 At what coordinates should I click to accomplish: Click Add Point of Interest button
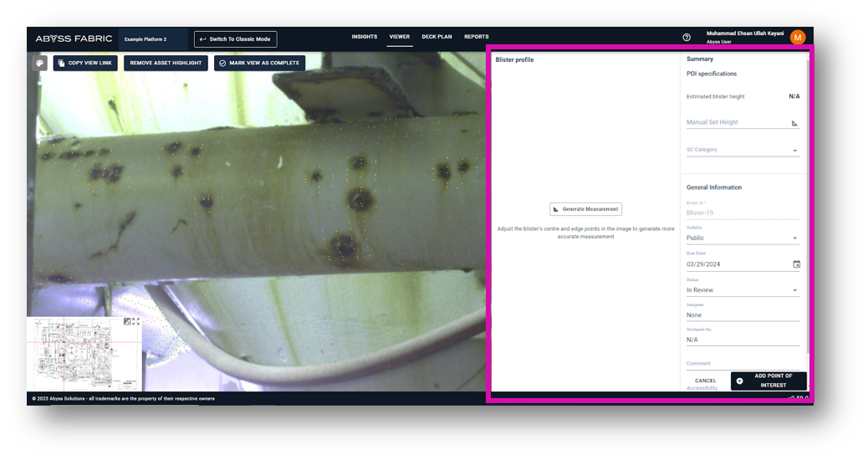(x=768, y=381)
